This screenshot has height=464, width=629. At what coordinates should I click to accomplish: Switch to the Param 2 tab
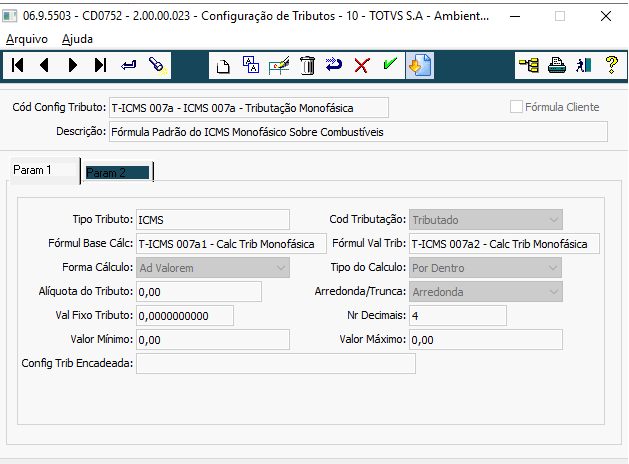coord(118,173)
